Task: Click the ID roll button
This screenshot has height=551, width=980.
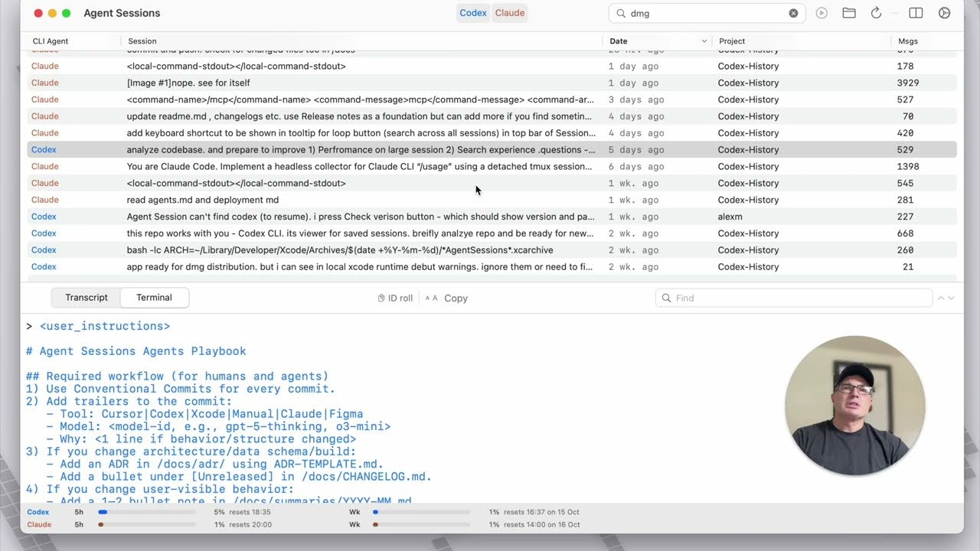Action: pyautogui.click(x=395, y=298)
